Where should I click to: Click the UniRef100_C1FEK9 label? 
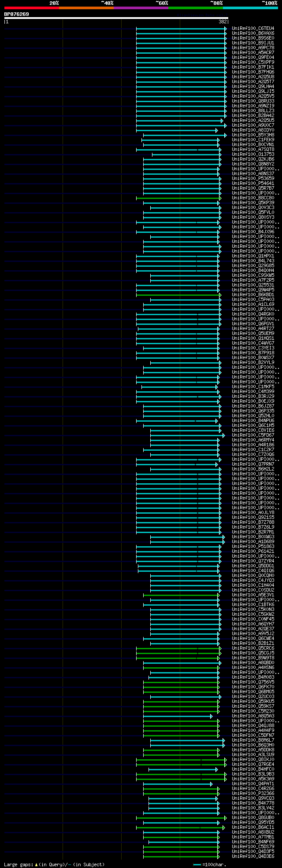click(253, 140)
